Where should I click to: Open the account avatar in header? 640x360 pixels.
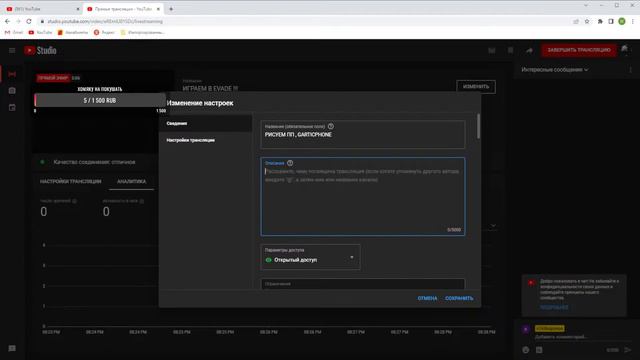625,50
